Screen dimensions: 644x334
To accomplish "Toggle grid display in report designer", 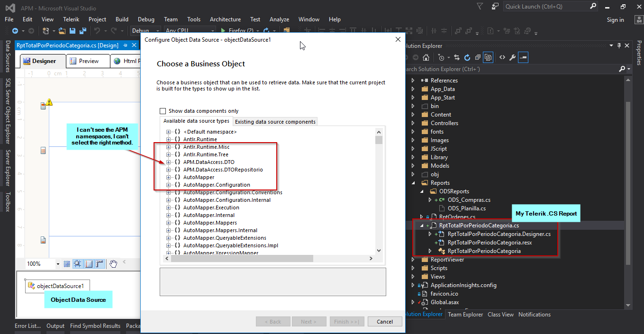I will 67,263.
